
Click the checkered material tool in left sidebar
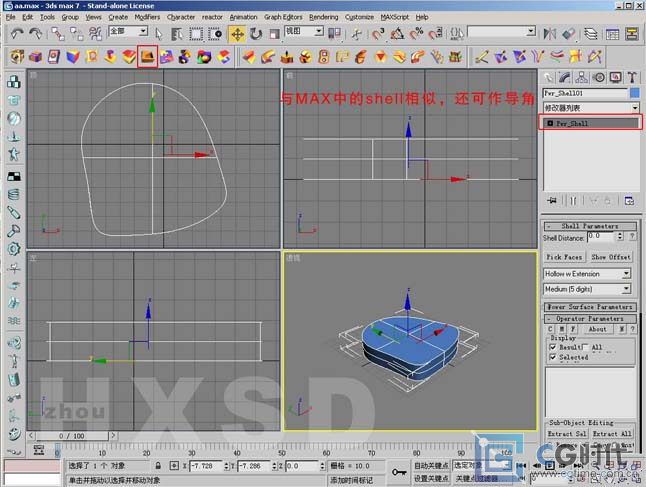click(14, 176)
